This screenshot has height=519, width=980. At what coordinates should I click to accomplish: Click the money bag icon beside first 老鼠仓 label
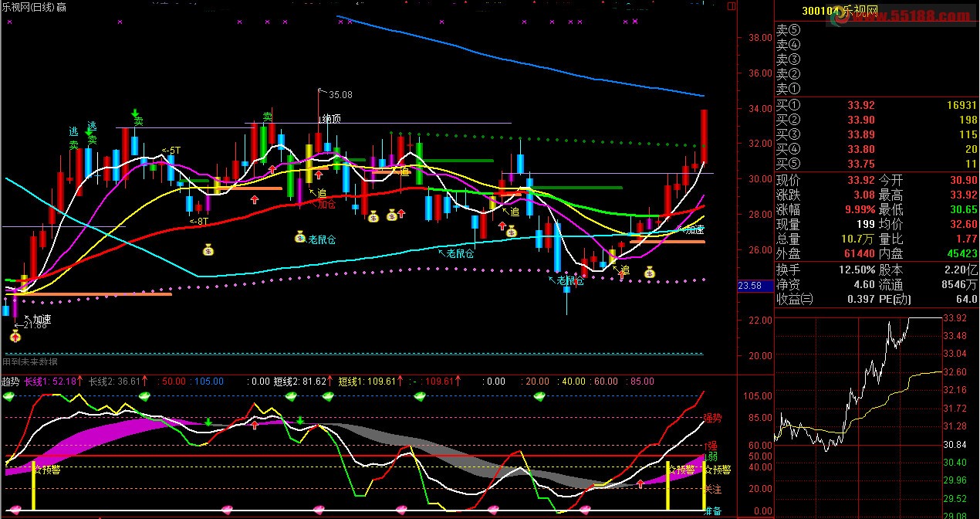pos(299,237)
